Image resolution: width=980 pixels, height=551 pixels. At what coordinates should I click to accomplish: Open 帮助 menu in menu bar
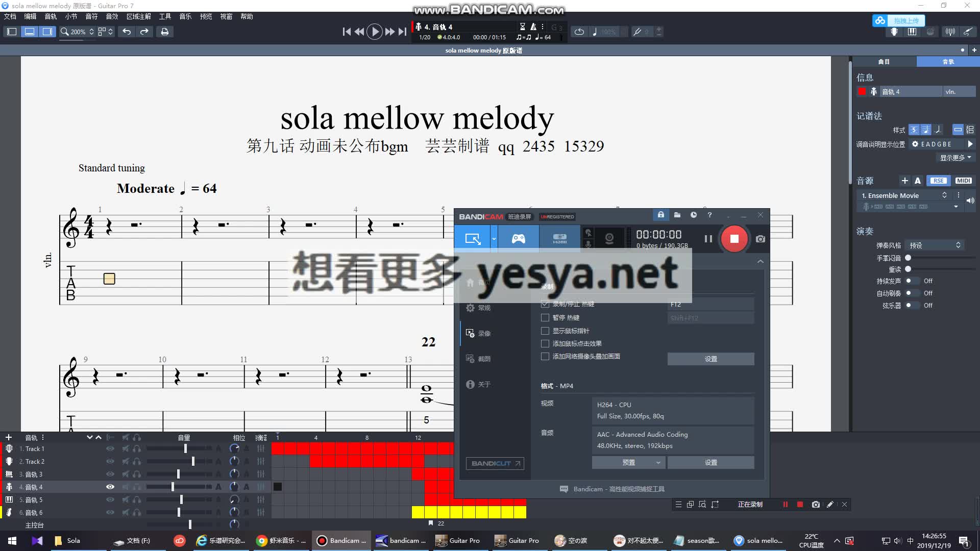(247, 16)
